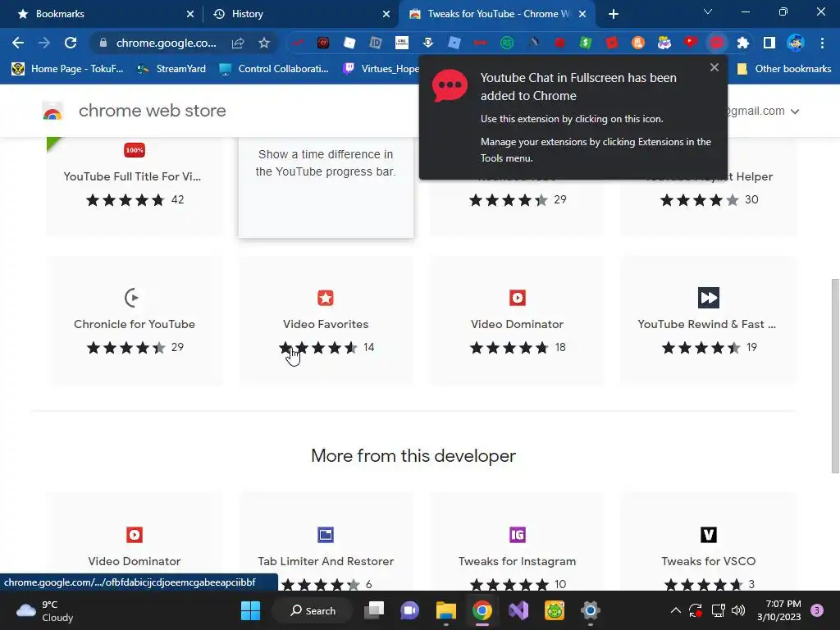840x630 pixels.
Task: Open File Explorer from the taskbar
Action: (445, 610)
